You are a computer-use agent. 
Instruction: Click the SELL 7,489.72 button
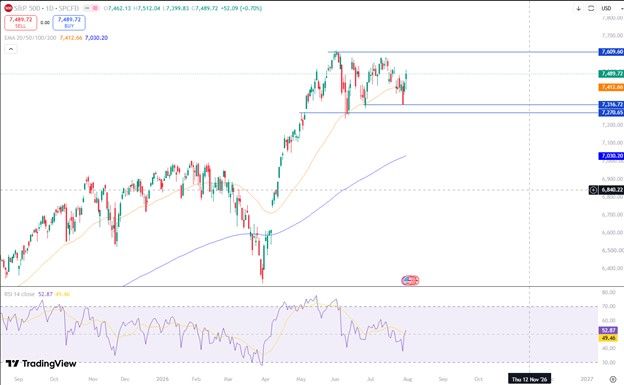21,23
